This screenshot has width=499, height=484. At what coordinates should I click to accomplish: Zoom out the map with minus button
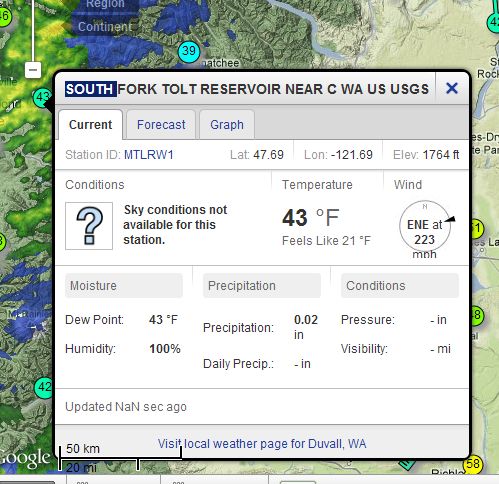point(33,70)
